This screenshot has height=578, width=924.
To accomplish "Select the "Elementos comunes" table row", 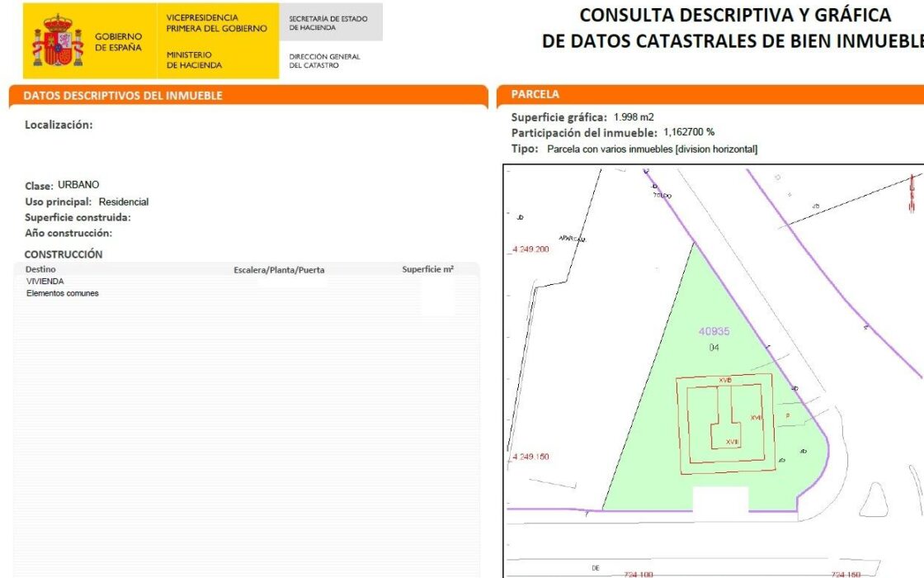I will coord(63,293).
